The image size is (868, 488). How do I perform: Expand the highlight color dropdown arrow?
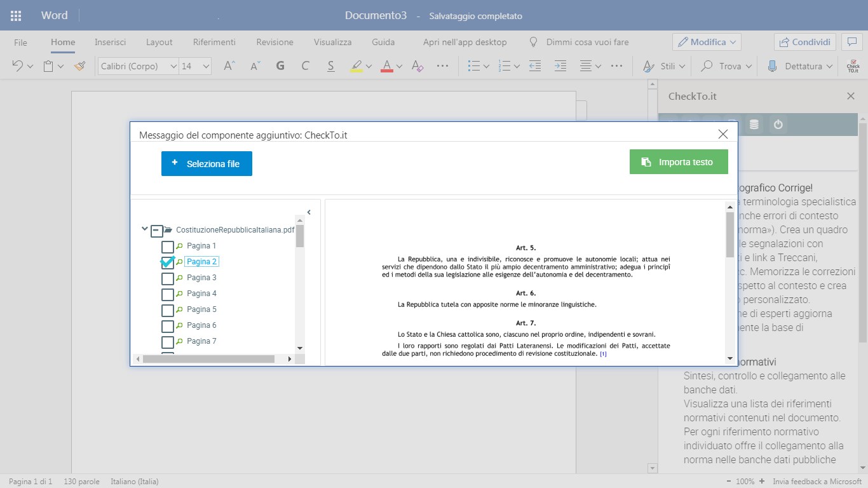tap(369, 66)
